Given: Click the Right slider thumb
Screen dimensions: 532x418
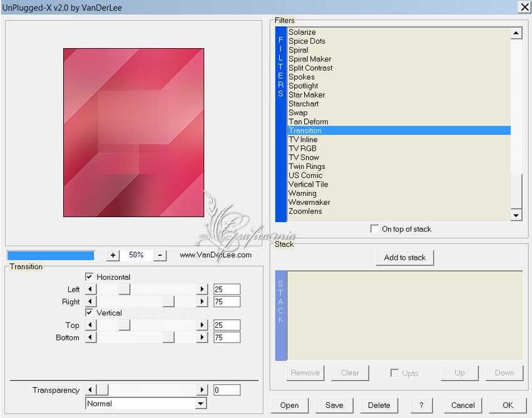Looking at the screenshot, I should 168,301.
